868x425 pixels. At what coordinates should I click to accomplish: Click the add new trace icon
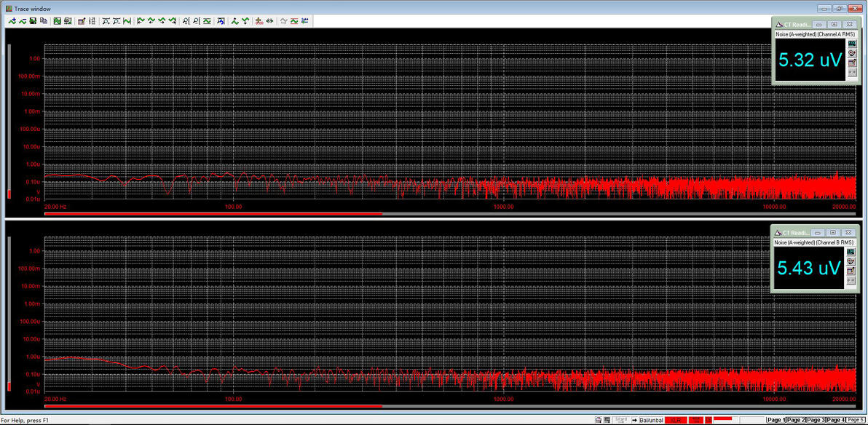click(x=12, y=21)
